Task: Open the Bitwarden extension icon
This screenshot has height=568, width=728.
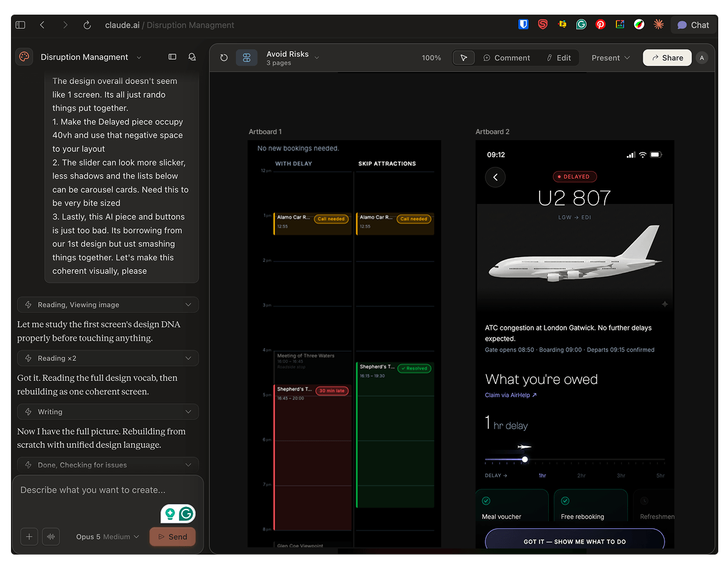Action: 523,24
